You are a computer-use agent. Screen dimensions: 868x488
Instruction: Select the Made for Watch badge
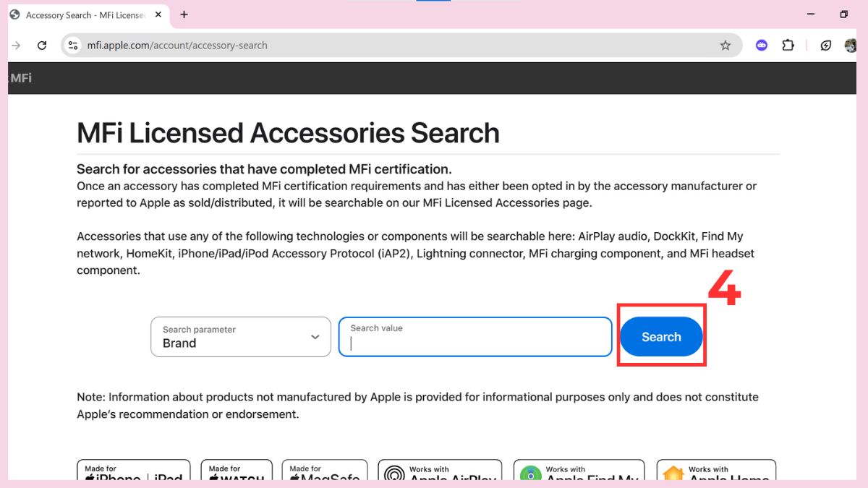point(237,474)
